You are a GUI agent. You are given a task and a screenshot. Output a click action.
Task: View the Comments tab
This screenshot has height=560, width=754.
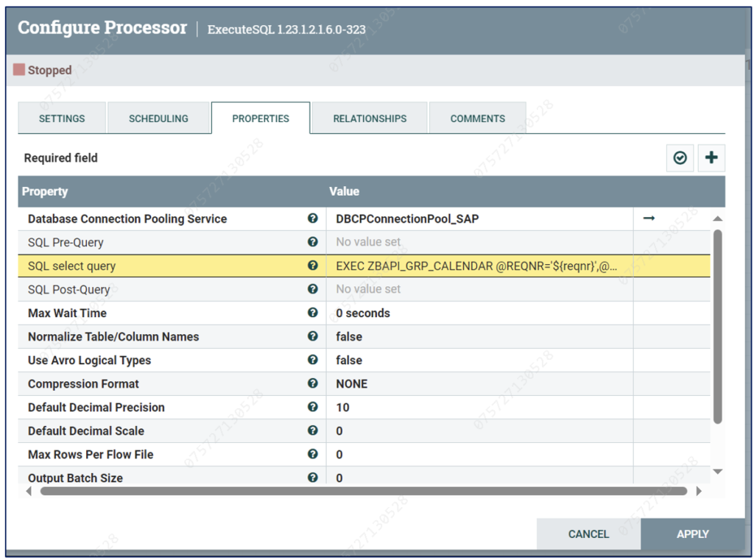coord(477,118)
